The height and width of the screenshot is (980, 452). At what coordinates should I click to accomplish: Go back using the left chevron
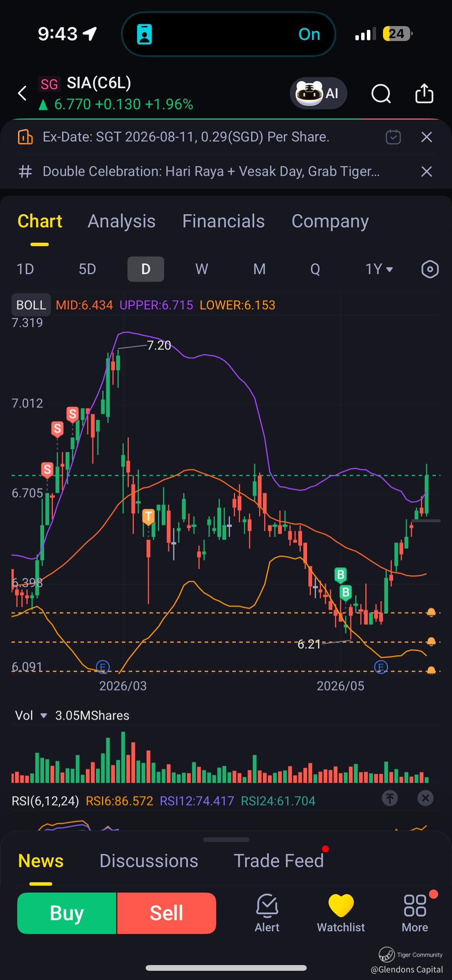click(22, 93)
